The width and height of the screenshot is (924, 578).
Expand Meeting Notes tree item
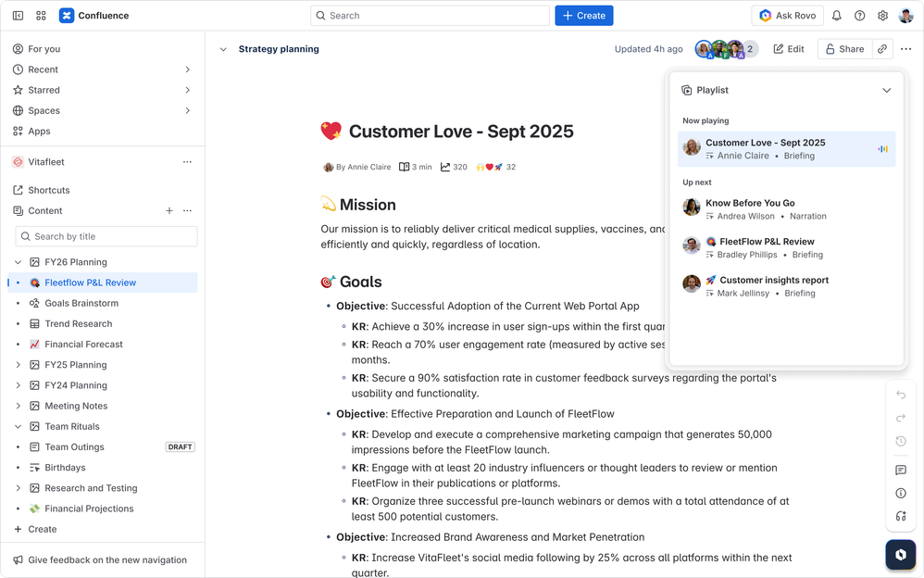click(18, 406)
